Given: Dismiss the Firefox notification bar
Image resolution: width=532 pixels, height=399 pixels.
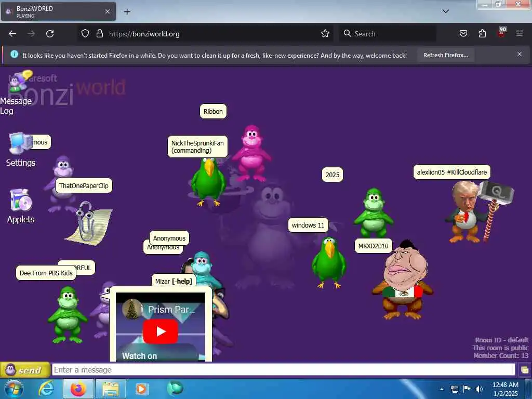Looking at the screenshot, I should 520,54.
